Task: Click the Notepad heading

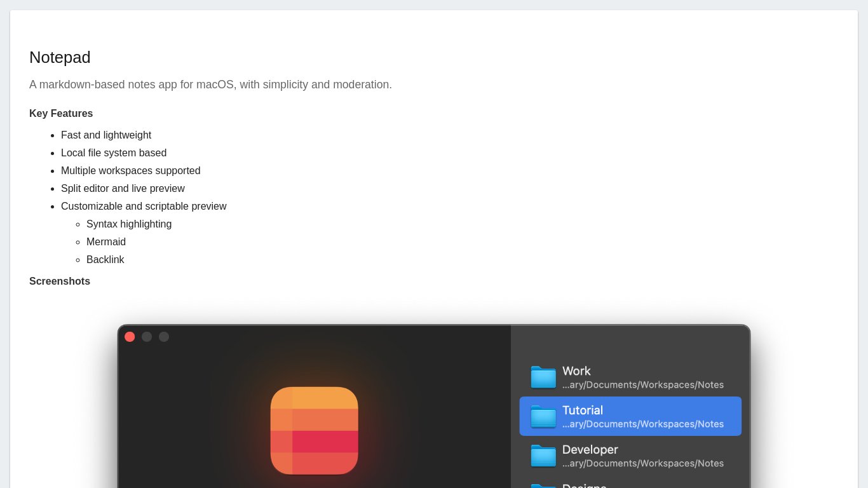Action: 60,57
